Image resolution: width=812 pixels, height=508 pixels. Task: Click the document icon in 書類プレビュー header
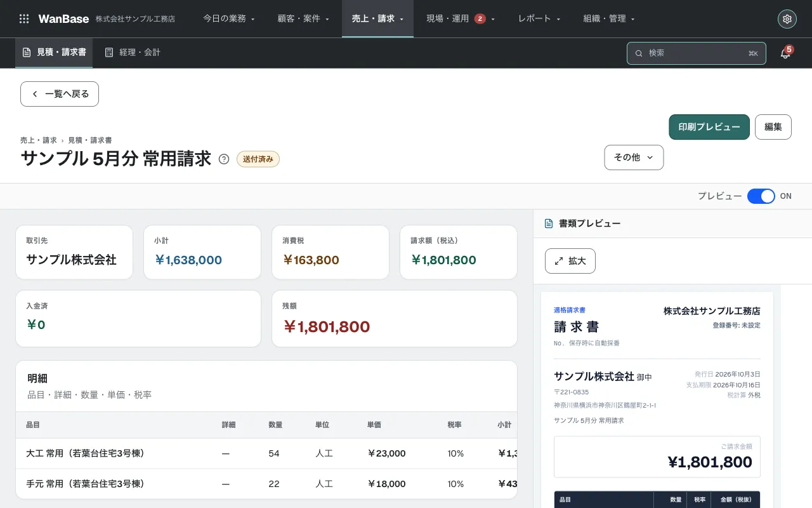click(x=549, y=224)
